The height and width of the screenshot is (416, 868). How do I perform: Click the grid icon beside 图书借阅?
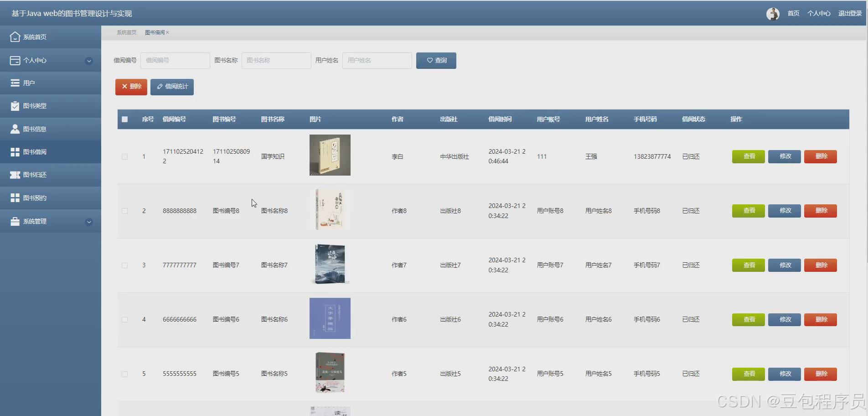[x=15, y=152]
